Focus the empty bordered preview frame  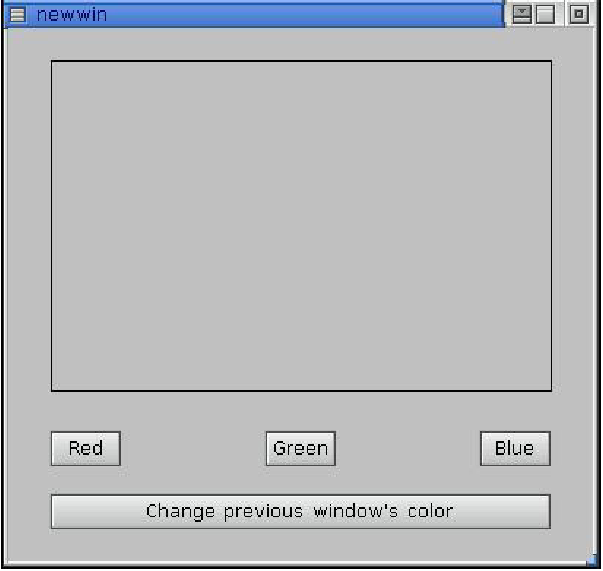tap(302, 226)
